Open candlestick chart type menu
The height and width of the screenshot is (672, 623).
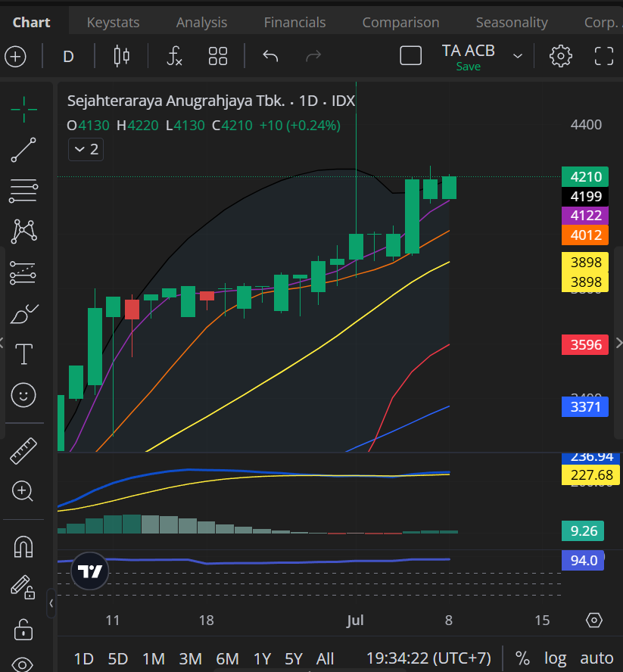pos(122,56)
